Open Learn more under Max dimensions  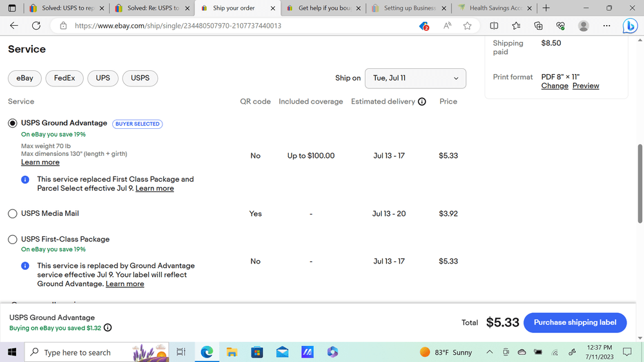pos(40,162)
